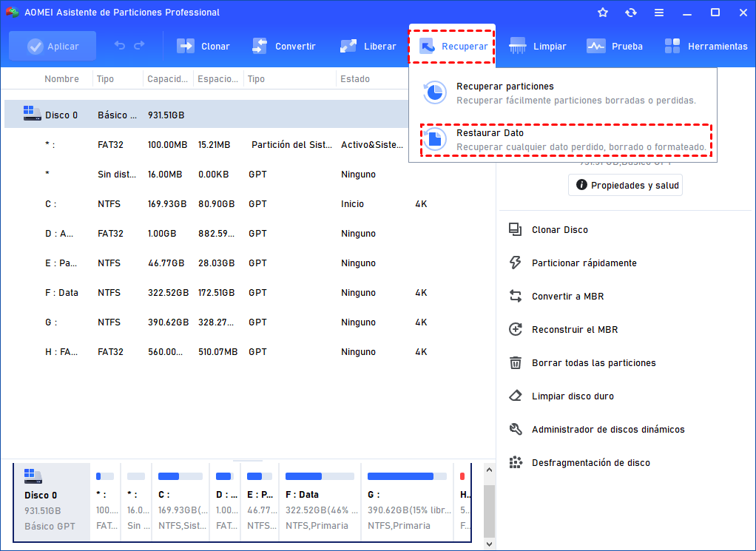The image size is (756, 551).
Task: Click the refresh icon in the title bar
Action: (x=631, y=12)
